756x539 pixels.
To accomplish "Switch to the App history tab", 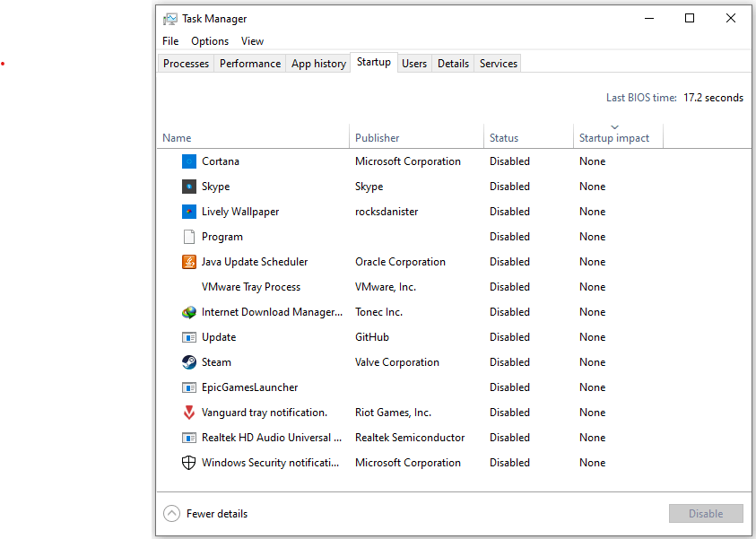I will (x=318, y=64).
